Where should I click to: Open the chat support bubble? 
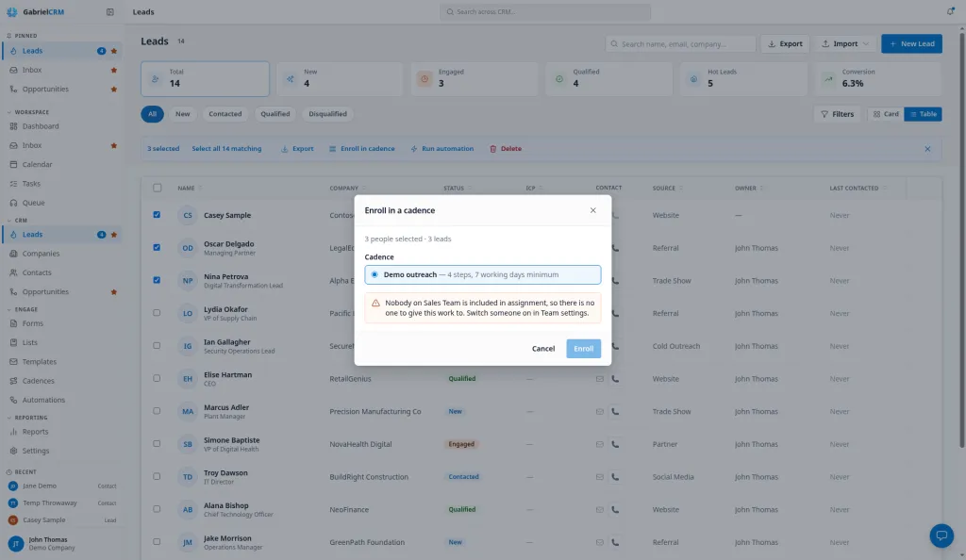941,535
